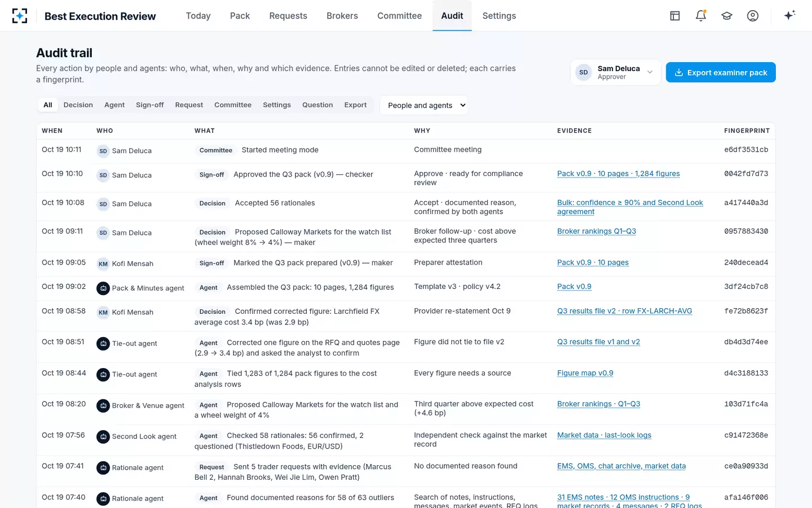Click the Best Execution Review logo icon
Screen dimensions: 812x508
click(x=20, y=16)
